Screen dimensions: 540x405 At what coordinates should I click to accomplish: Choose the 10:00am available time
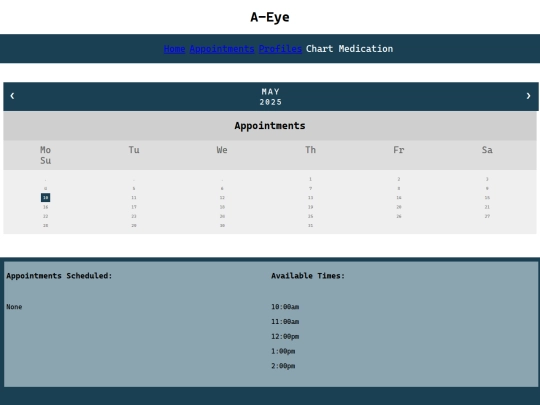point(285,307)
